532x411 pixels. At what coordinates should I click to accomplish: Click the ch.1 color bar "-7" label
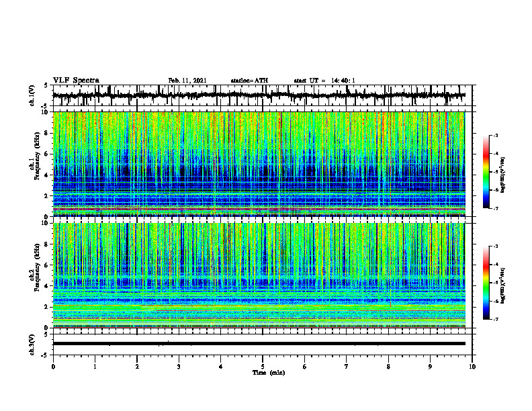(496, 208)
